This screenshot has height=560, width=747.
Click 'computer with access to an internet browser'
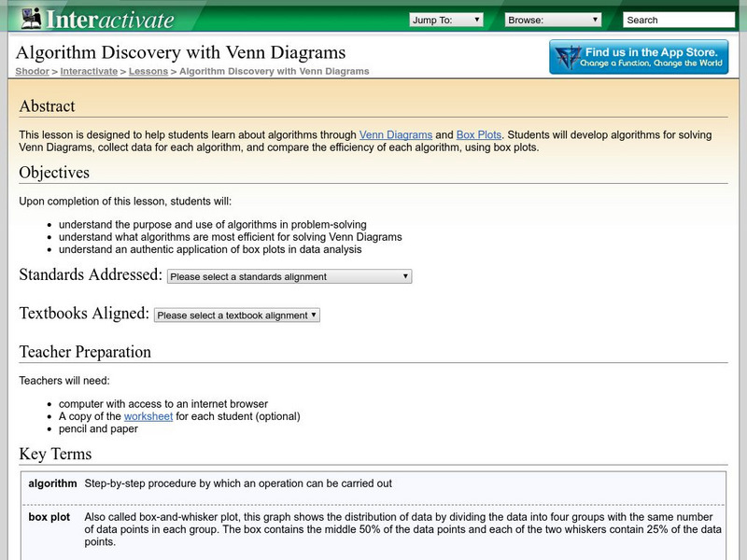tap(163, 404)
